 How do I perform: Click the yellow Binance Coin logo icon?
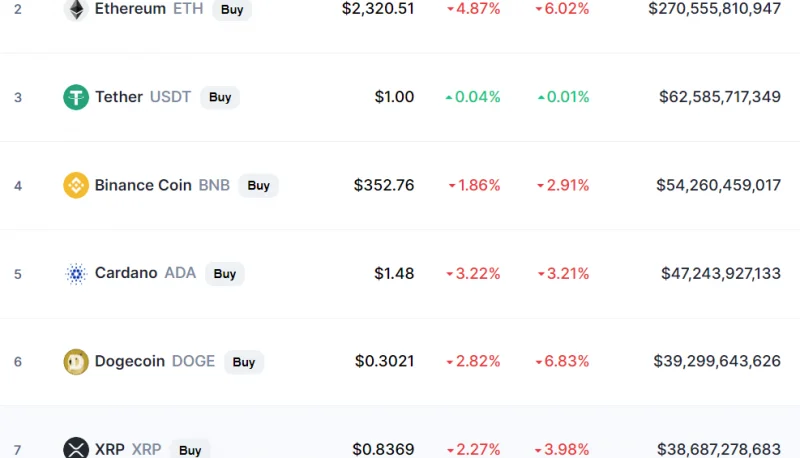(x=76, y=185)
